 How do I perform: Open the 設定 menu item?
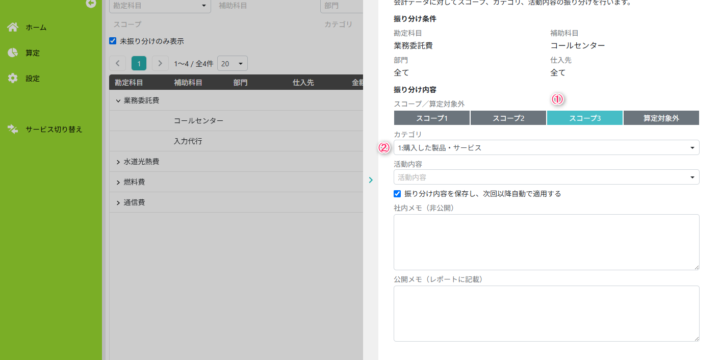pos(33,79)
